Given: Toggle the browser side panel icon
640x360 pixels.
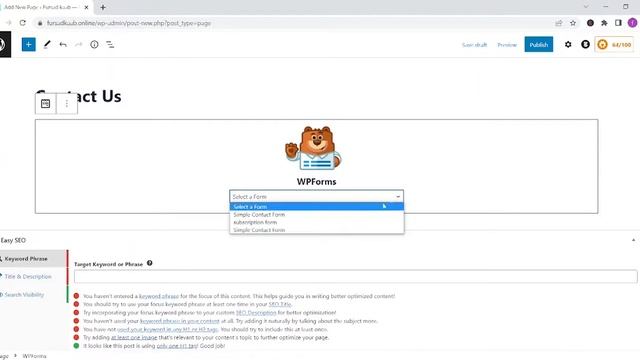Looking at the screenshot, I should 618,23.
